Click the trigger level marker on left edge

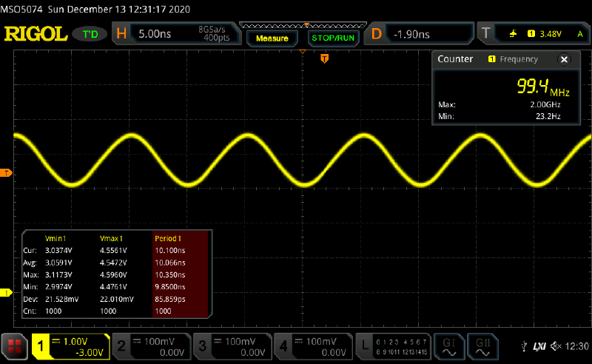(x=7, y=173)
